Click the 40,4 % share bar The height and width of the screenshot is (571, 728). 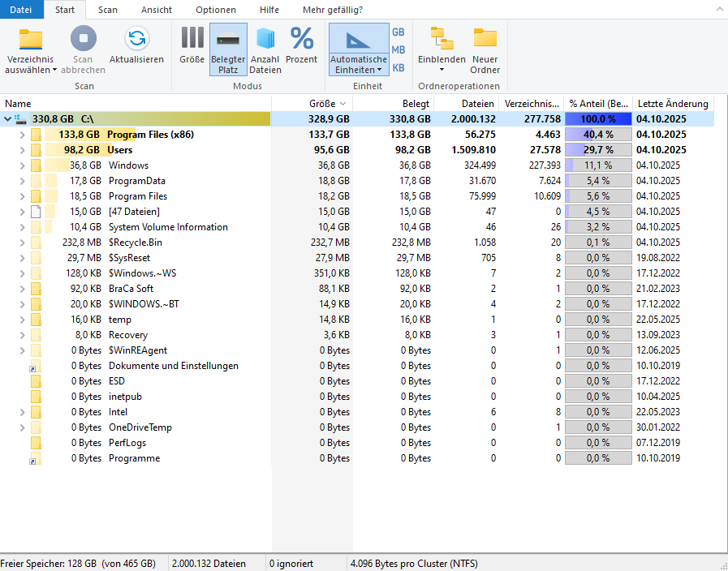pos(598,135)
